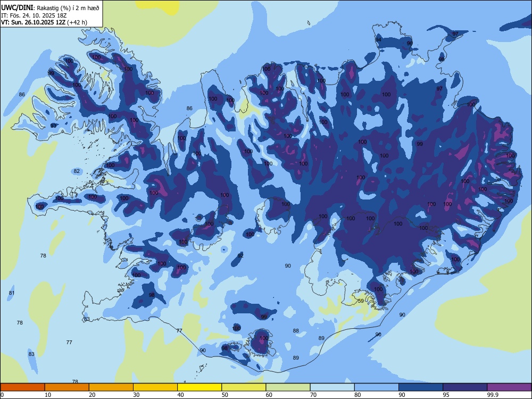This screenshot has height=399, width=532.
Task: Click the legend tick label '30'
Action: (x=136, y=395)
